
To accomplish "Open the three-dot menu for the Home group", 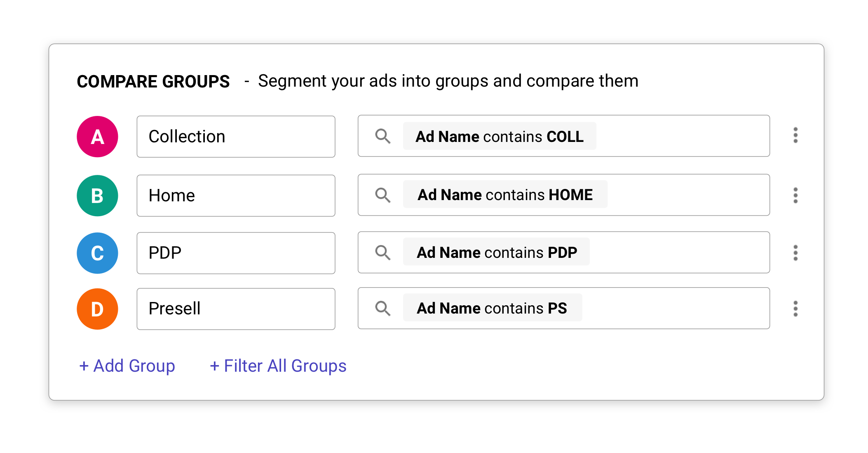I will 795,196.
